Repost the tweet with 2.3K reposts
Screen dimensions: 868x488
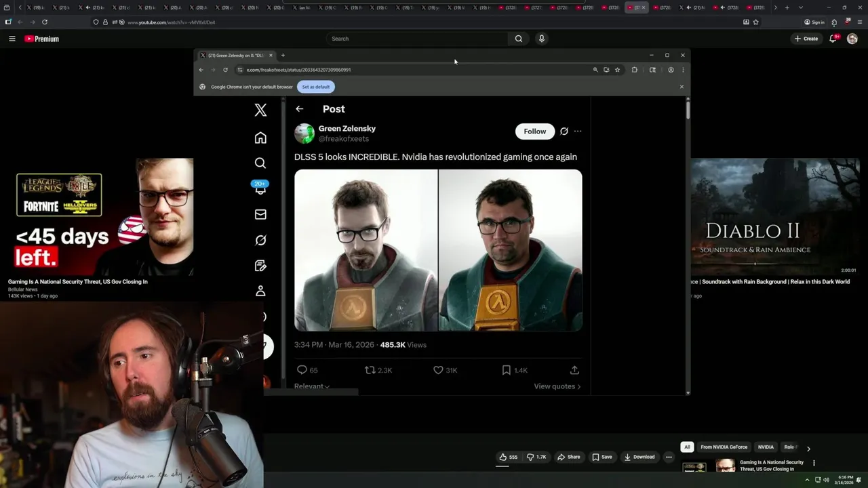(x=378, y=370)
